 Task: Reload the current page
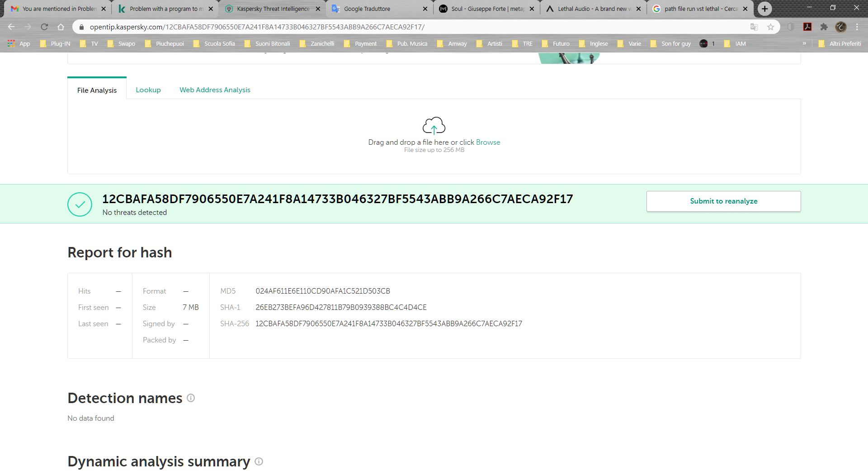[x=44, y=27]
